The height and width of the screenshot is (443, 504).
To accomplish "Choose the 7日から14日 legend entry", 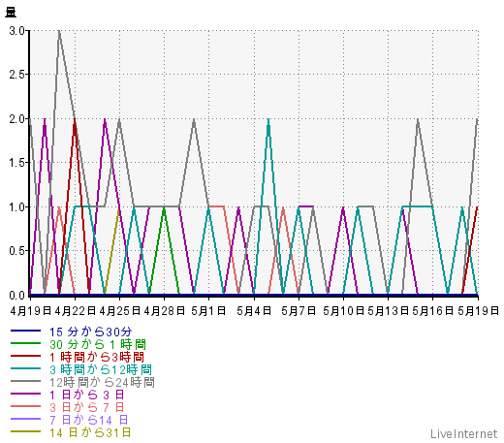I will point(88,420).
